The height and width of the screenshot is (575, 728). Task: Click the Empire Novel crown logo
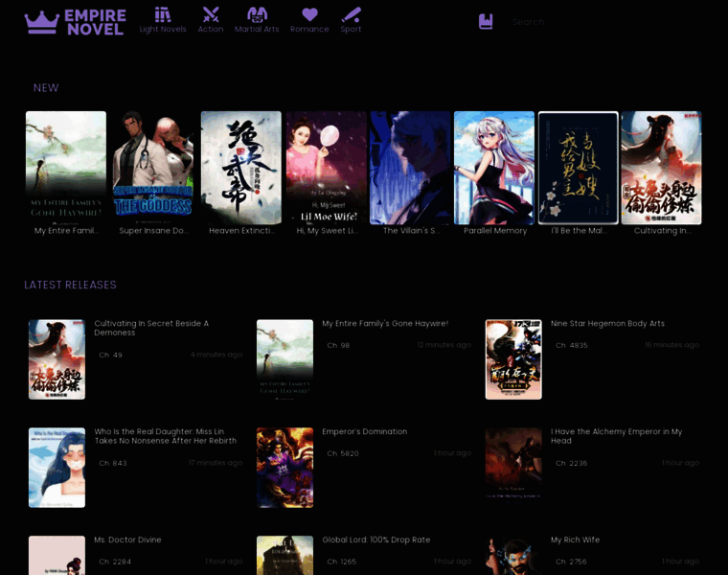(x=76, y=22)
